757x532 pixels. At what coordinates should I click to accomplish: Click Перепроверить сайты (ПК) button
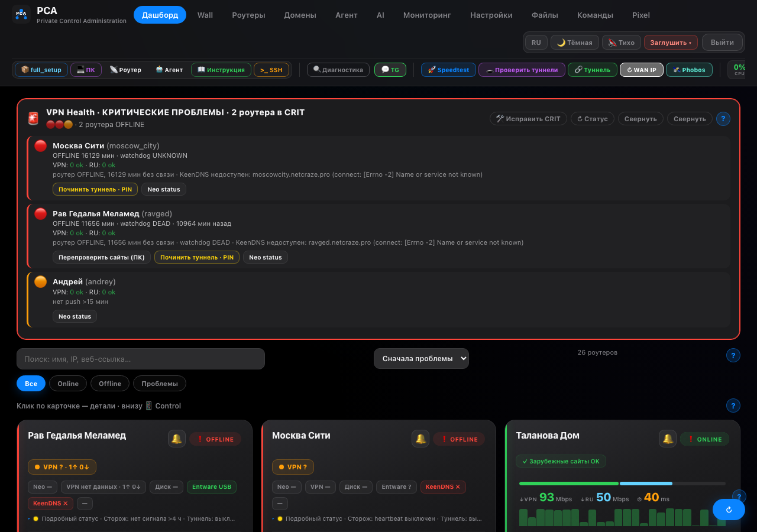click(x=102, y=257)
